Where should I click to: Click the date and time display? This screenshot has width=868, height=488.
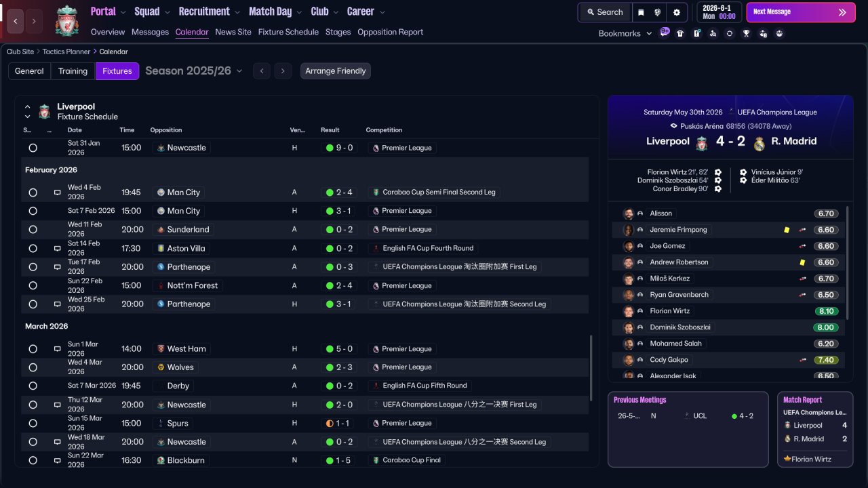point(719,12)
